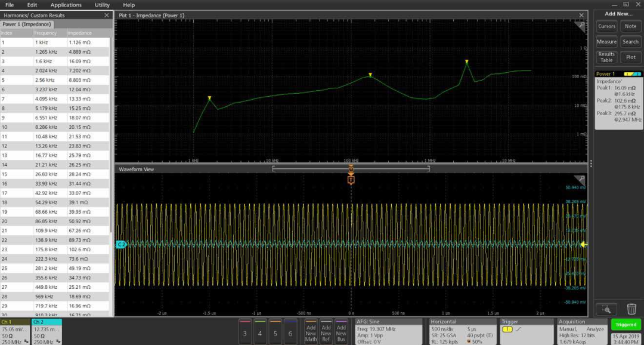The image size is (644, 345).
Task: Click the 2.947 MHz peak marker on the plot
Action: point(466,61)
